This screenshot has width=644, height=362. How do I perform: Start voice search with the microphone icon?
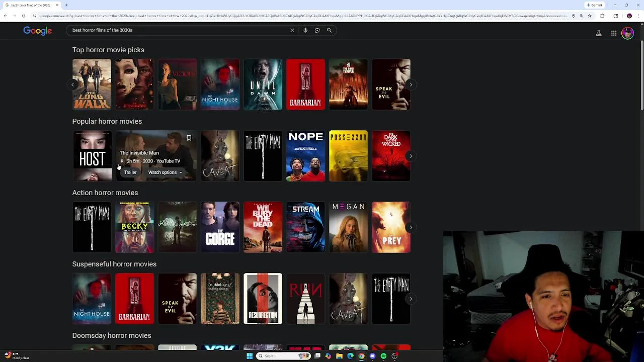(305, 30)
